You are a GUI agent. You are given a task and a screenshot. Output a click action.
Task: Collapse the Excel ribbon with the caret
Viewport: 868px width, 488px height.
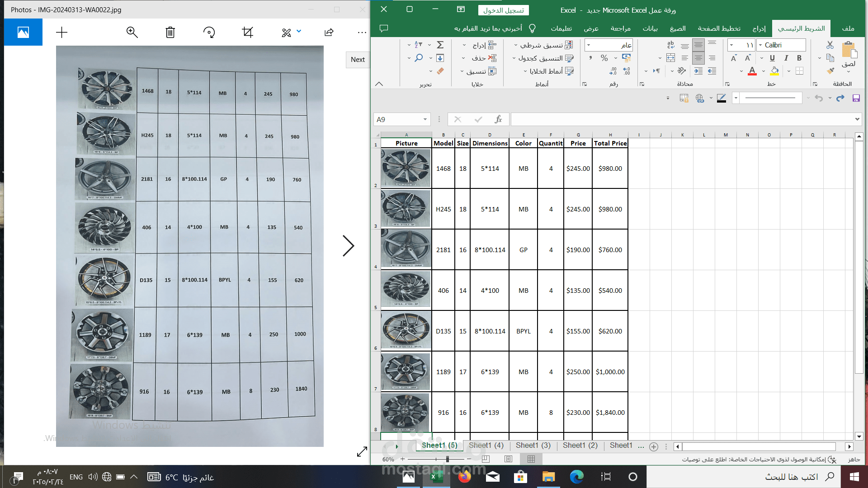379,84
